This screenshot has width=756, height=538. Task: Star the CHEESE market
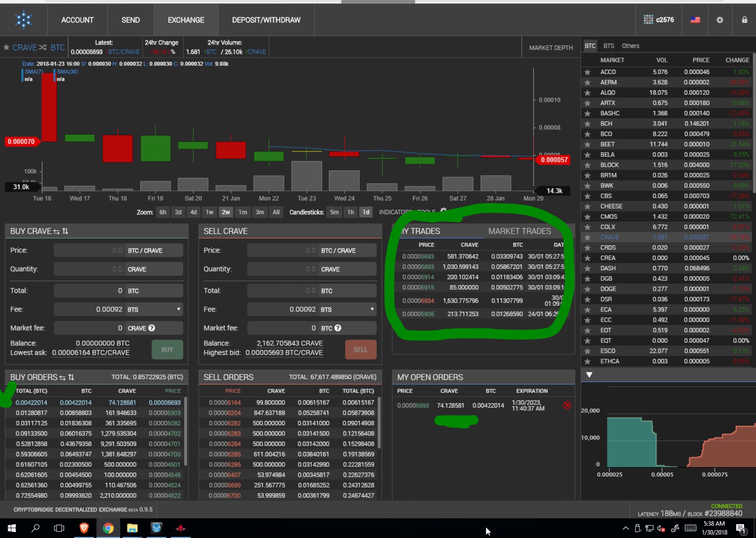(x=587, y=207)
